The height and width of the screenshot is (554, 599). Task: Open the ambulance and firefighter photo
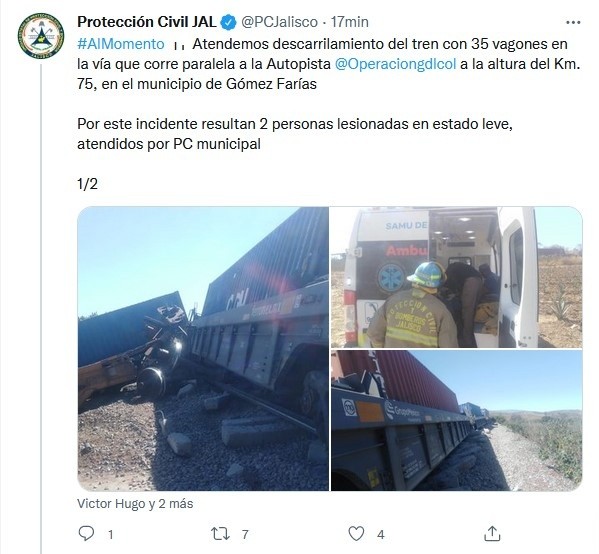click(457, 277)
